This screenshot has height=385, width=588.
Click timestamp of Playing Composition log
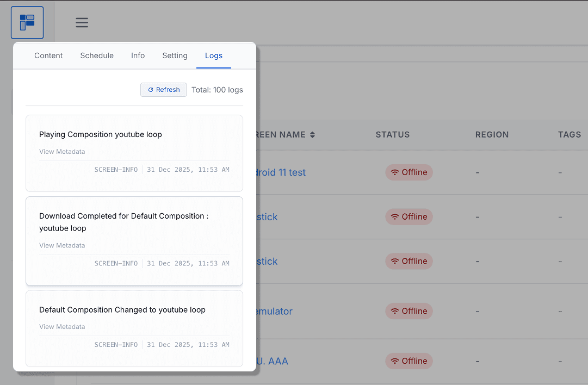pos(188,170)
